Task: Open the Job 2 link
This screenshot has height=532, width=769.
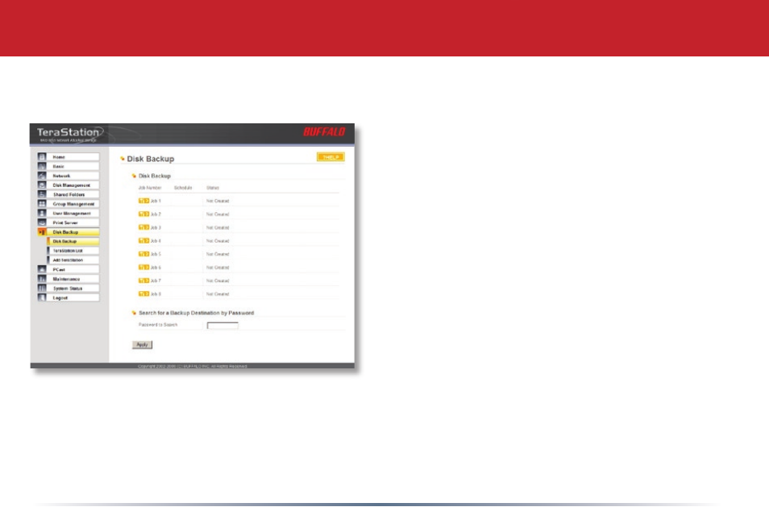Action: (x=156, y=214)
